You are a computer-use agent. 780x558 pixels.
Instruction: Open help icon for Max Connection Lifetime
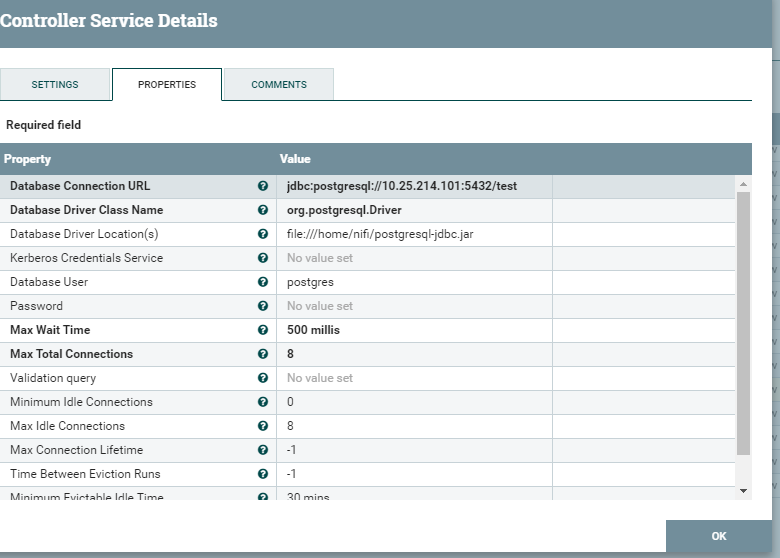(x=263, y=450)
